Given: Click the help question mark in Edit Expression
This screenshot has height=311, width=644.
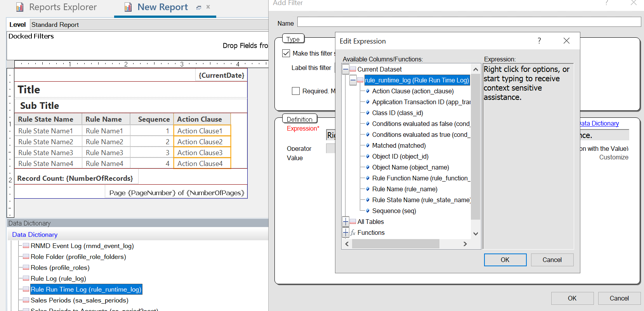Looking at the screenshot, I should [539, 41].
